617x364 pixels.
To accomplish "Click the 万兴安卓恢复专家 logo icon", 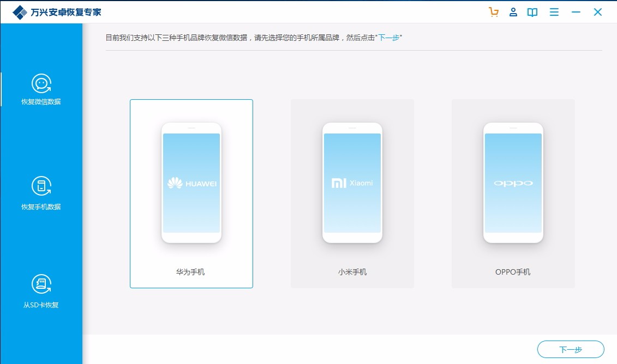I will pos(20,12).
